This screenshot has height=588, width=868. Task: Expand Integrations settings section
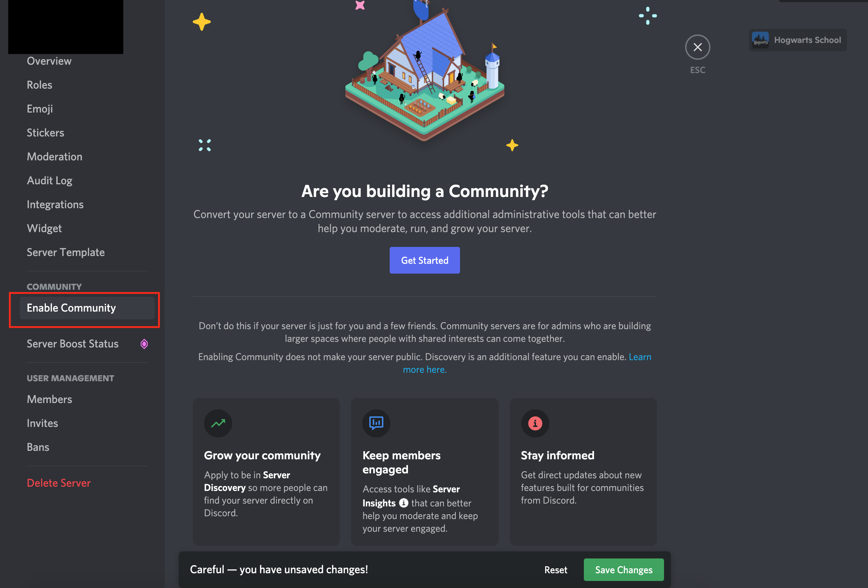[x=55, y=203]
